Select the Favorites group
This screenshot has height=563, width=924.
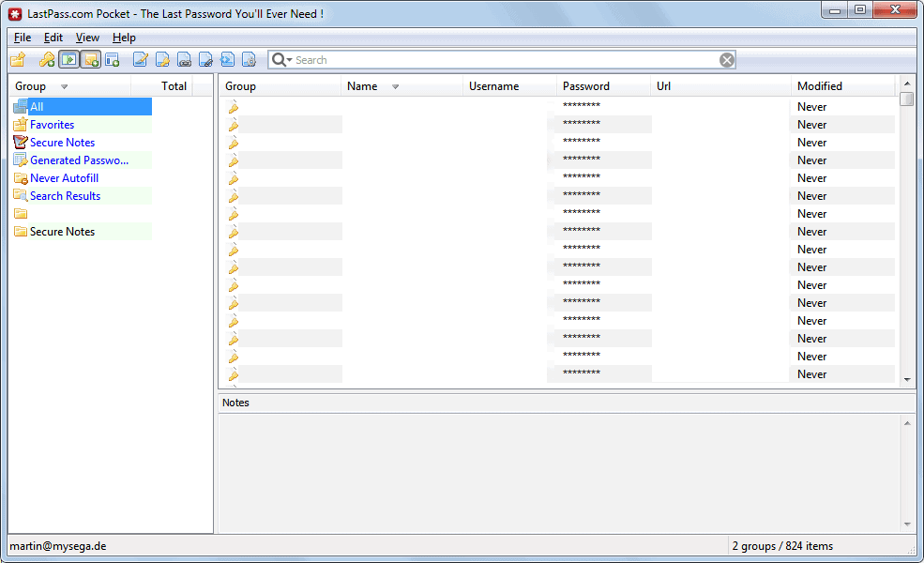coord(82,125)
